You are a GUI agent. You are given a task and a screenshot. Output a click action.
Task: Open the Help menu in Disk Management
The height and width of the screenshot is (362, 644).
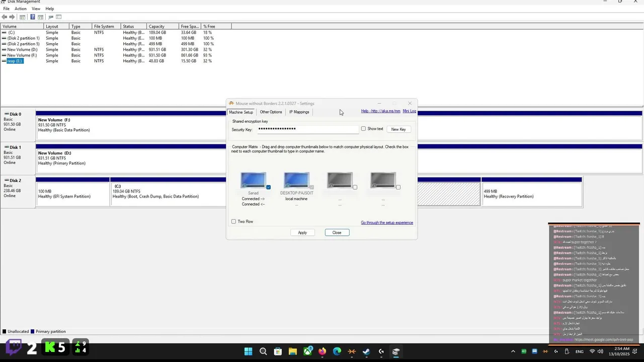tap(50, 9)
